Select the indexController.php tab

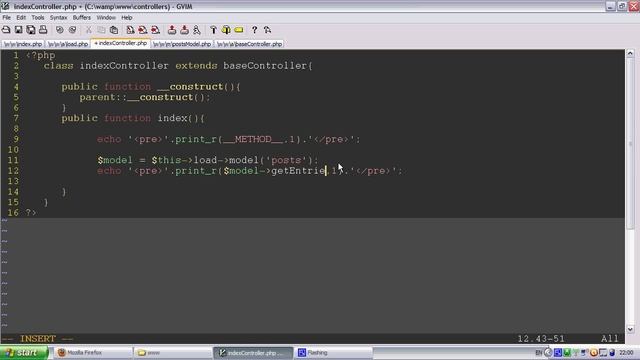[x=120, y=43]
